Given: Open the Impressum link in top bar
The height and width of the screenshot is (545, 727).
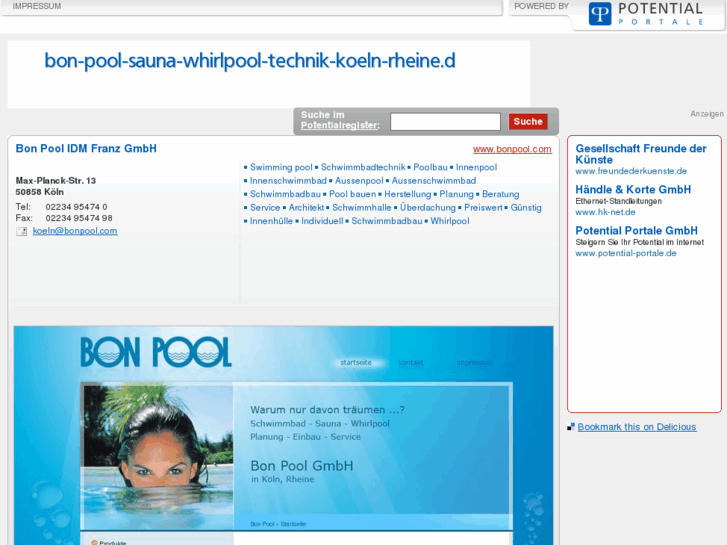Looking at the screenshot, I should point(37,6).
